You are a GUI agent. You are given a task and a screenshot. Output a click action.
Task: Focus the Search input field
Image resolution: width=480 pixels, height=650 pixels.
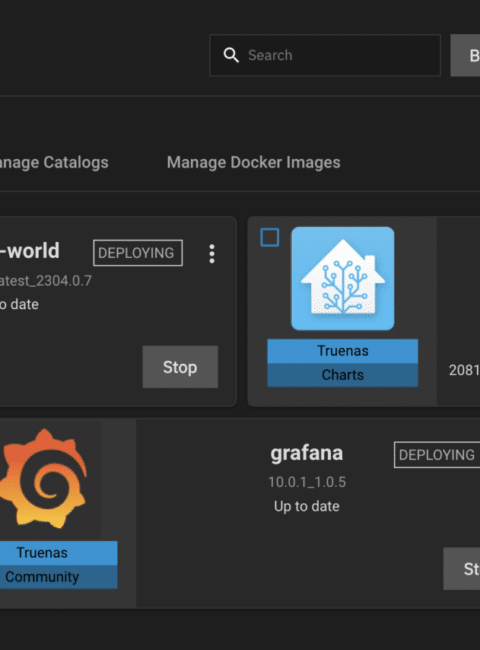(x=325, y=55)
